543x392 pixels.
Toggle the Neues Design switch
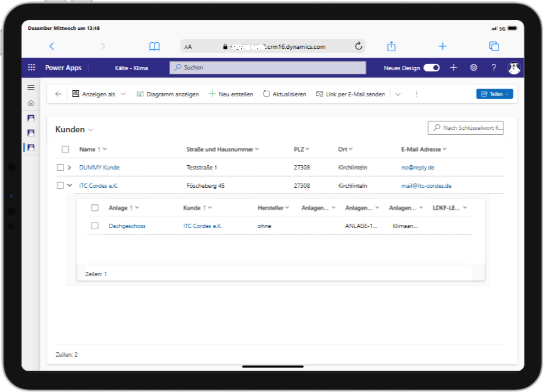tap(431, 68)
